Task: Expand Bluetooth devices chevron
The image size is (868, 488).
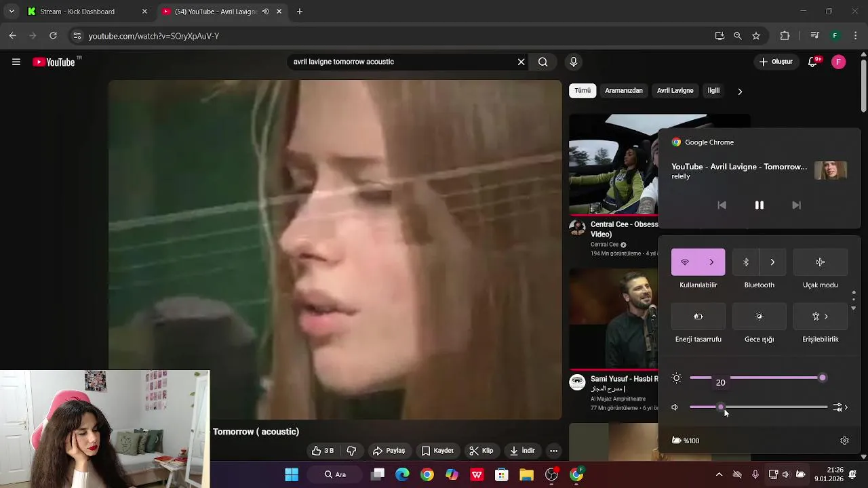Action: coord(772,262)
